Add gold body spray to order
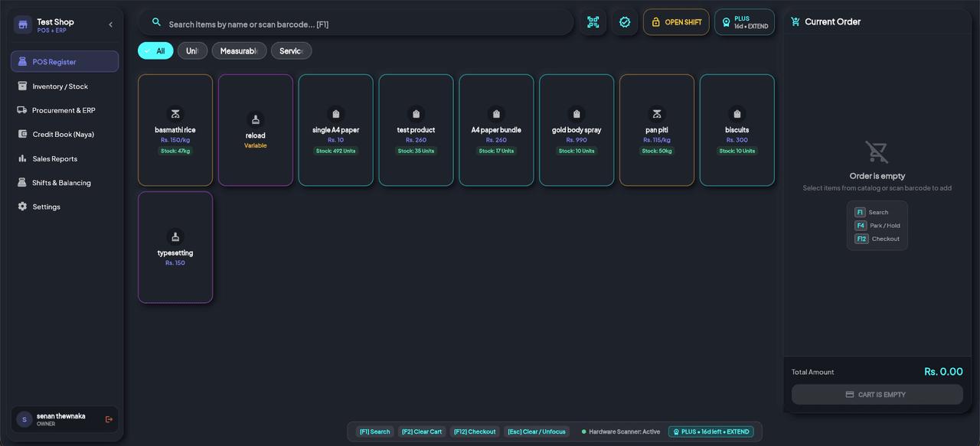 pyautogui.click(x=577, y=130)
